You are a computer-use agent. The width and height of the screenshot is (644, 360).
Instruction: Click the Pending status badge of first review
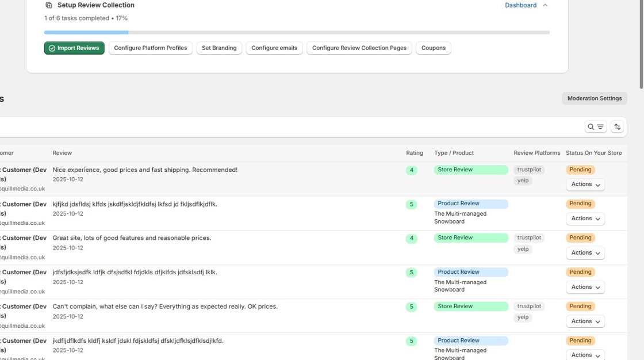click(x=580, y=170)
